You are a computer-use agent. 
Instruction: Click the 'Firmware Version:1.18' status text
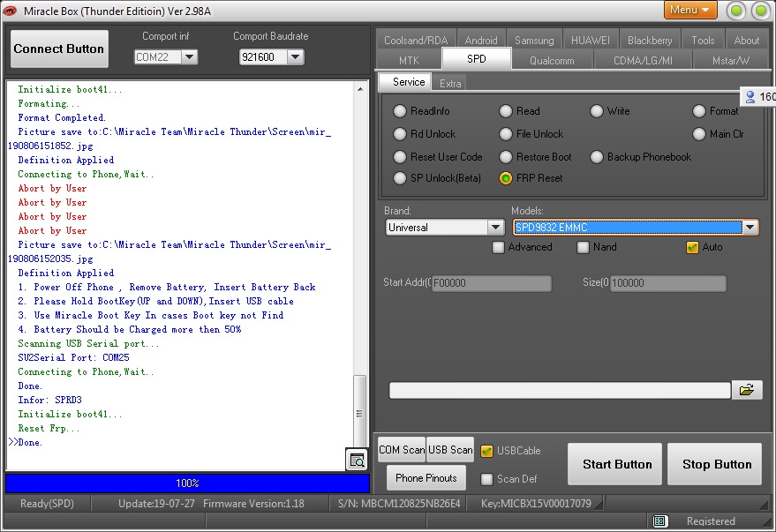[x=253, y=504]
